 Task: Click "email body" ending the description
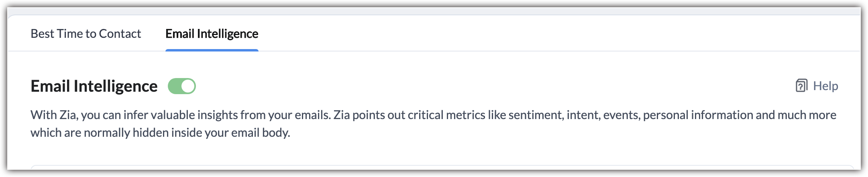(x=260, y=133)
